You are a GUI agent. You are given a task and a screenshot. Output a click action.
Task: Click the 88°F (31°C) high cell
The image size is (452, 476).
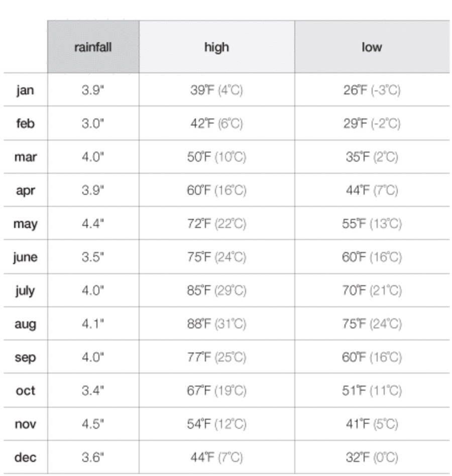pyautogui.click(x=216, y=324)
